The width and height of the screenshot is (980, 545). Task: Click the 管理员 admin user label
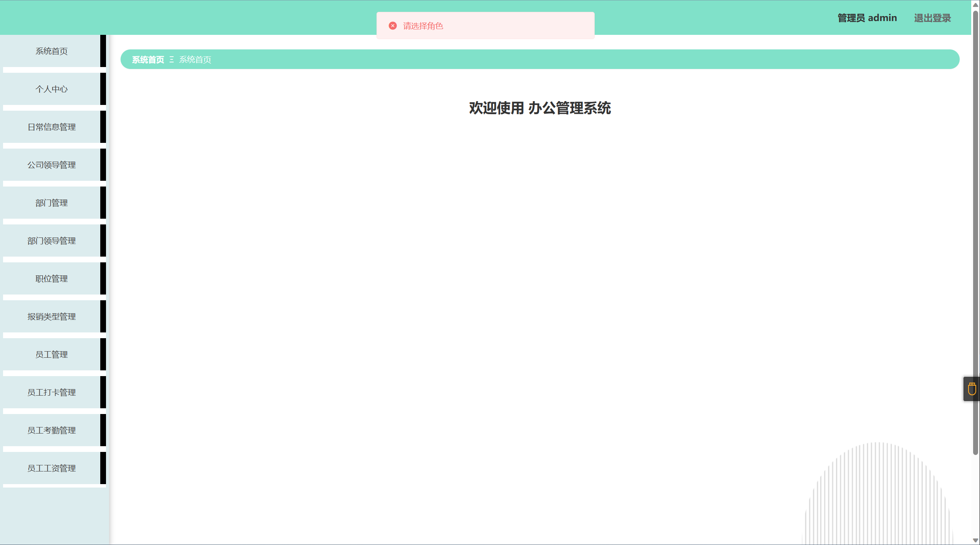coord(867,18)
